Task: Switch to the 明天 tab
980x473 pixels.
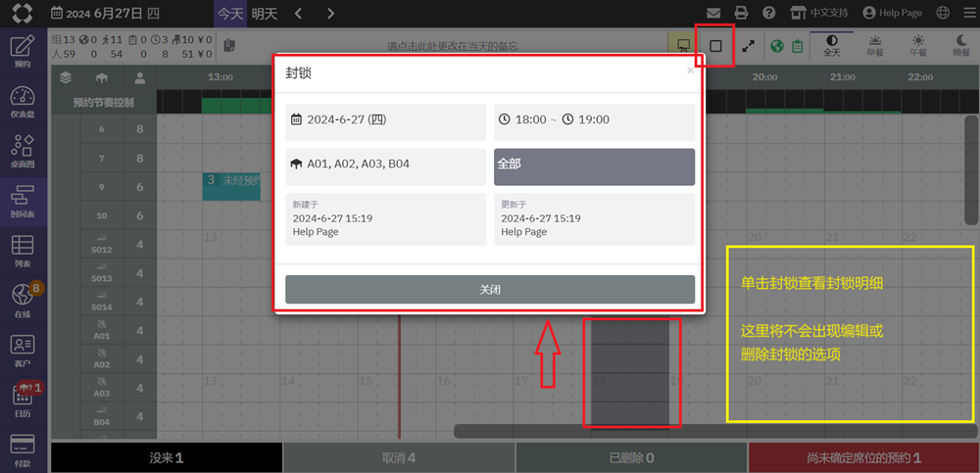Action: [x=265, y=13]
